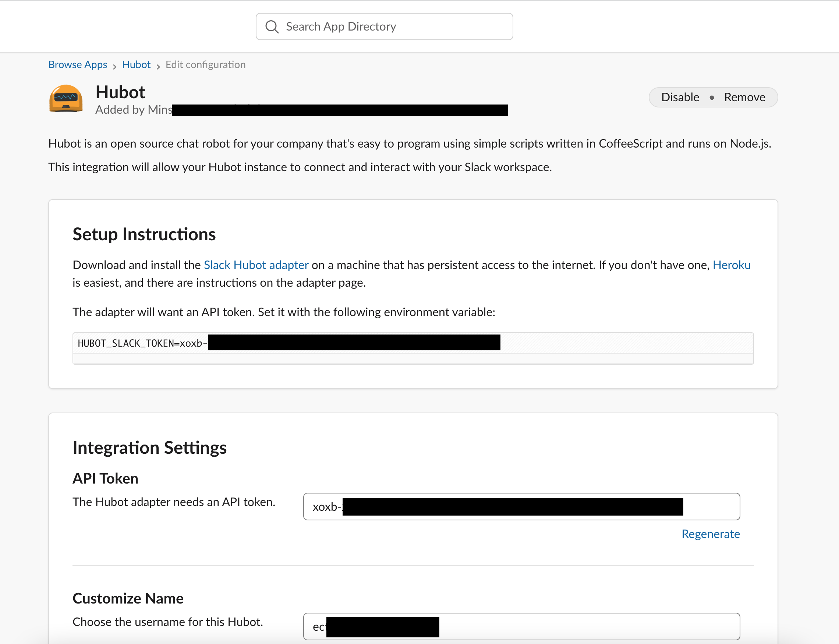Click the Integration Settings heading
The width and height of the screenshot is (839, 644).
tap(149, 448)
